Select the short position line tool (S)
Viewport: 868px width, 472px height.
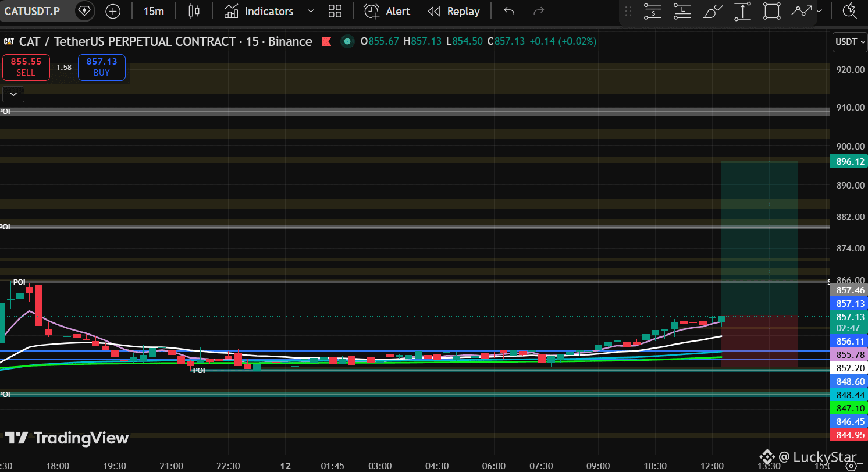click(653, 11)
